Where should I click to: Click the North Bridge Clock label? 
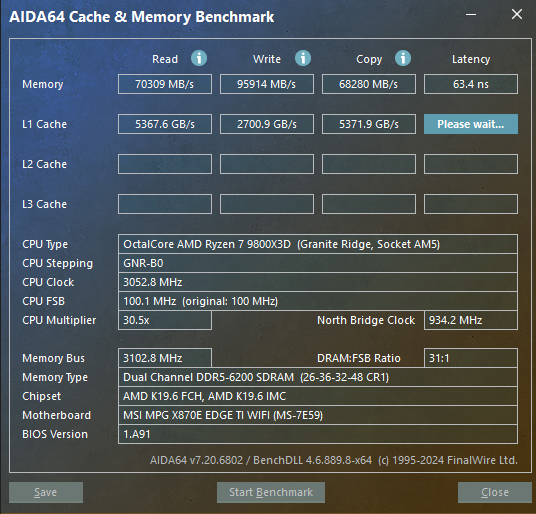[366, 320]
